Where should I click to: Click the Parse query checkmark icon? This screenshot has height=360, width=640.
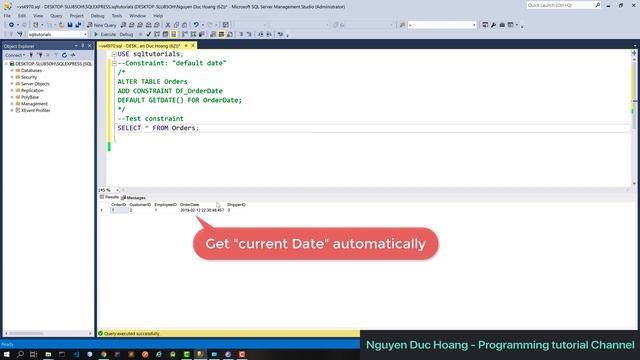[x=149, y=35]
